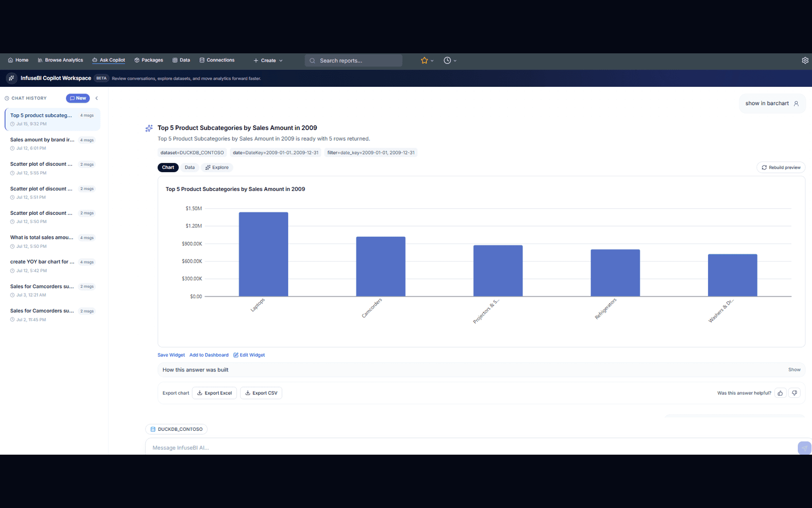The width and height of the screenshot is (812, 508).
Task: Click the send message icon
Action: 804,448
